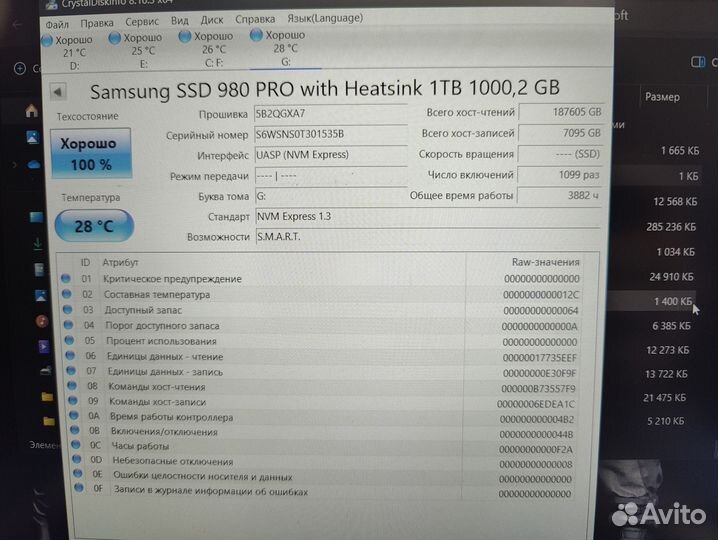Screen dimensions: 718x540
Task: Select row Ошибки целостности носителя и данных
Action: (321, 477)
